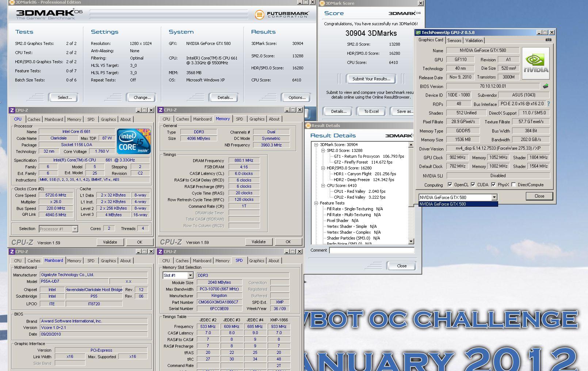Click Submit Your Results... button
This screenshot has height=371, width=588.
click(371, 79)
